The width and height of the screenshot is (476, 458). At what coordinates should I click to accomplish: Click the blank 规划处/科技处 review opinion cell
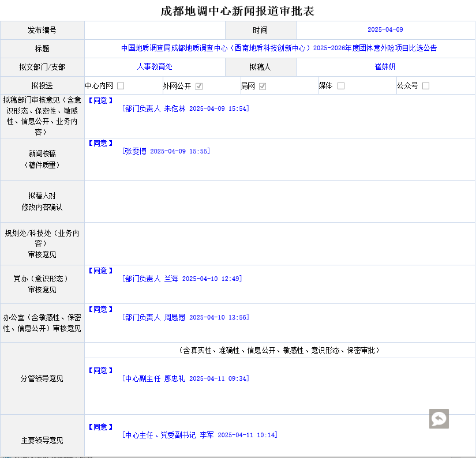279,243
